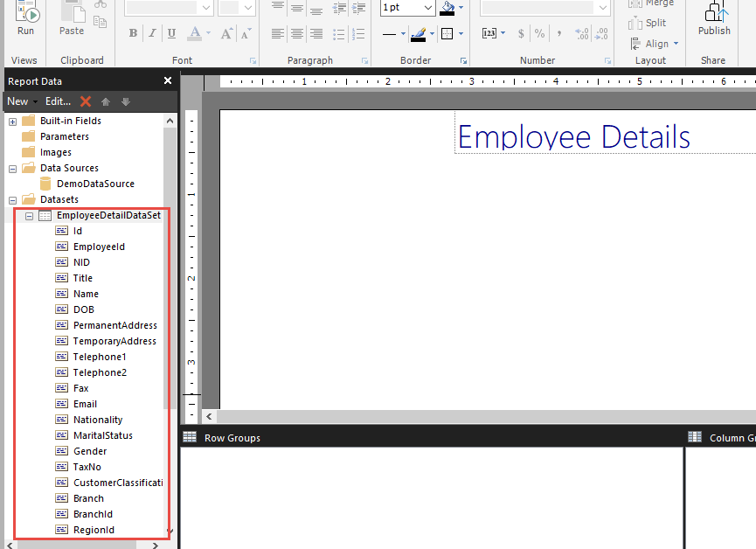
Task: Open the Font dialog launcher
Action: coord(253,59)
